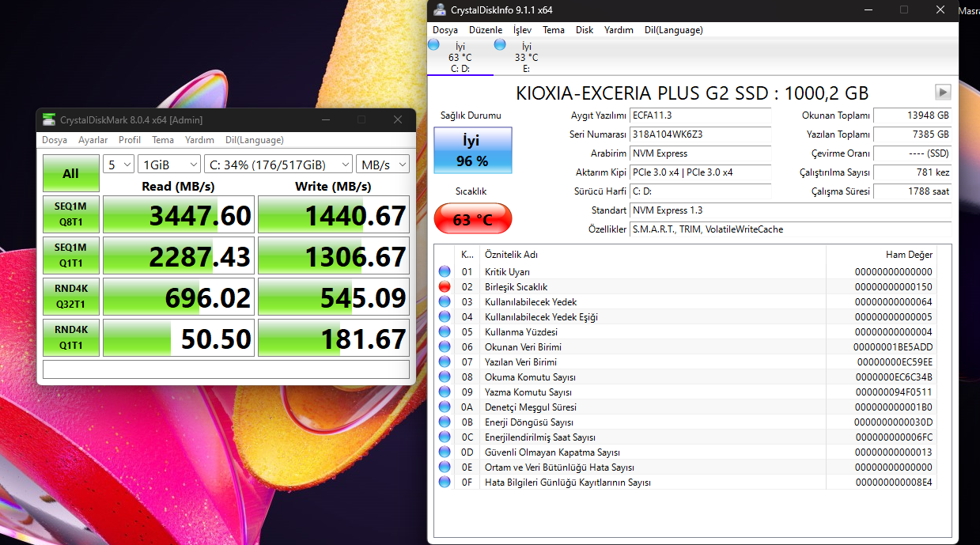Click the CrystalDiskMark title bar app icon
The image size is (980, 545).
49,119
